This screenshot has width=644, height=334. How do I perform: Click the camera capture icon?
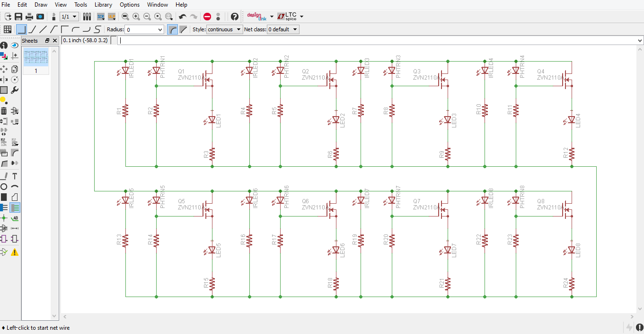point(40,16)
